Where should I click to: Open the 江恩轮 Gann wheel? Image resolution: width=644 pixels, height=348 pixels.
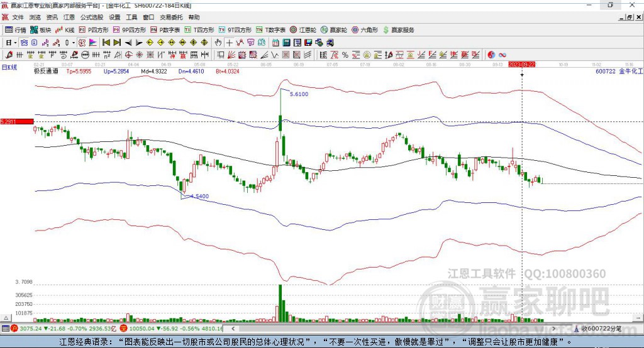click(303, 30)
